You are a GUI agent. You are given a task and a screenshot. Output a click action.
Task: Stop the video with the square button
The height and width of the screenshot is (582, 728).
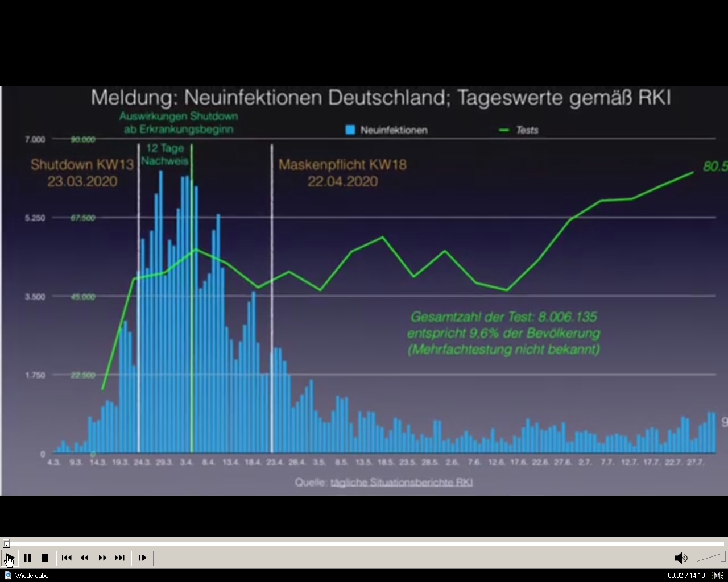(x=45, y=558)
